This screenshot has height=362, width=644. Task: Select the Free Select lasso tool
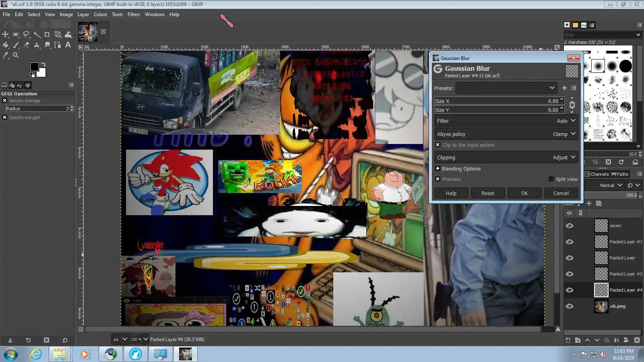click(26, 35)
